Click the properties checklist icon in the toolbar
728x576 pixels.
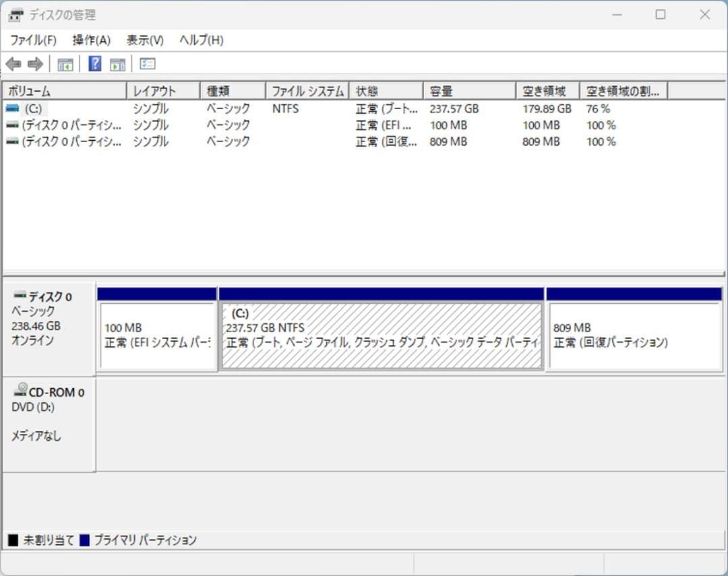[147, 64]
